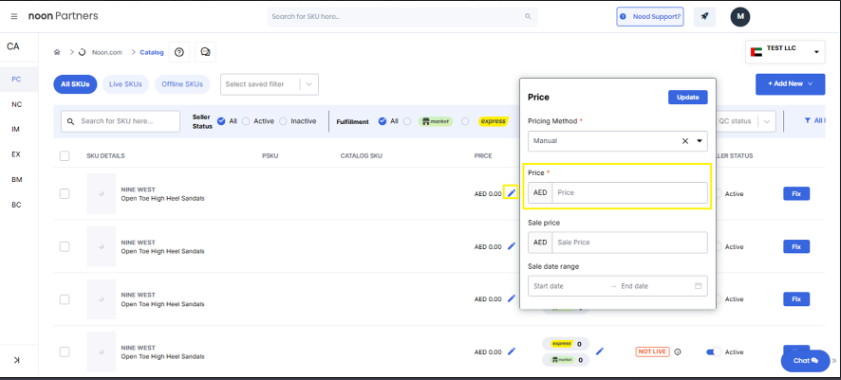Click the PSKU column header
This screenshot has width=841, height=380.
269,156
